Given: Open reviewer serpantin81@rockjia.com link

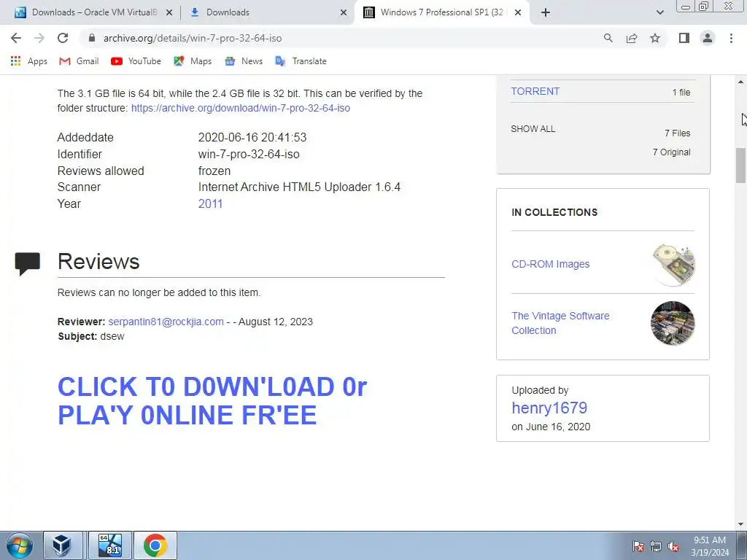Looking at the screenshot, I should 166,322.
